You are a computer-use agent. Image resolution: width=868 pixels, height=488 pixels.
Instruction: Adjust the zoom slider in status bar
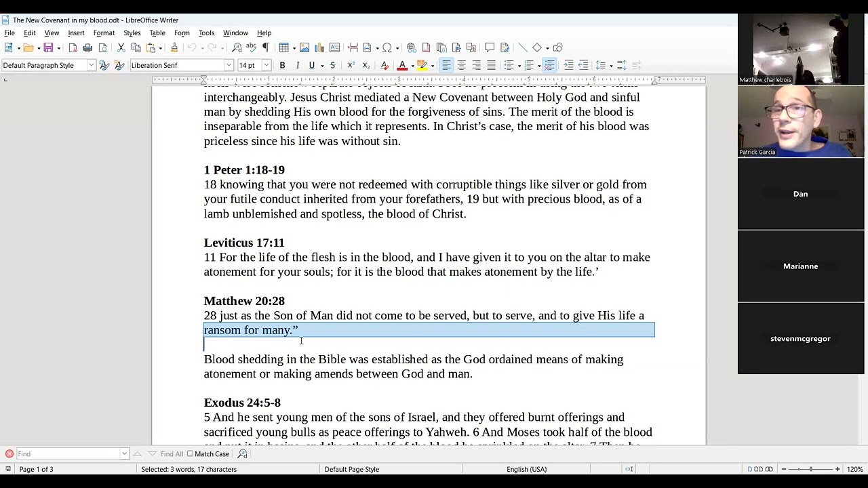[x=810, y=469]
